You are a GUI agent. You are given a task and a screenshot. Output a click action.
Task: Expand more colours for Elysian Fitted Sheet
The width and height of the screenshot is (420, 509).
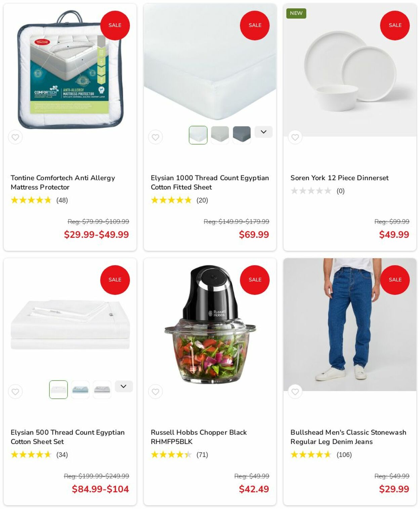click(x=263, y=132)
